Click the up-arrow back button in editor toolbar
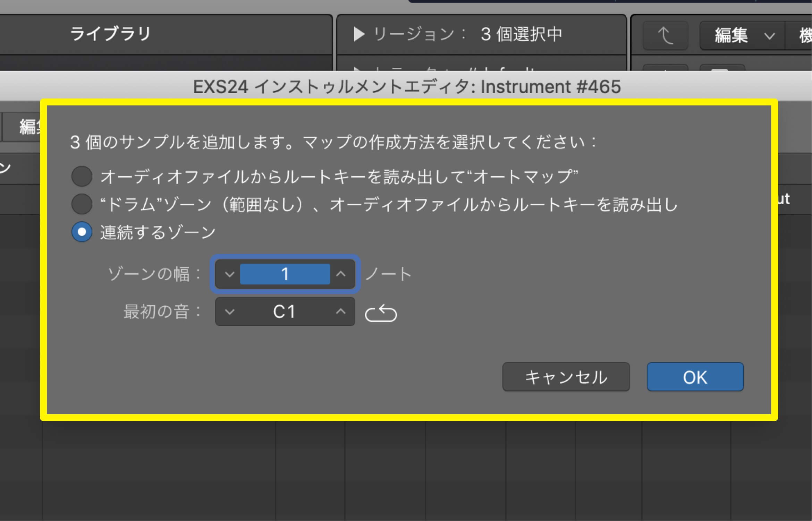This screenshot has height=521, width=812. (665, 35)
